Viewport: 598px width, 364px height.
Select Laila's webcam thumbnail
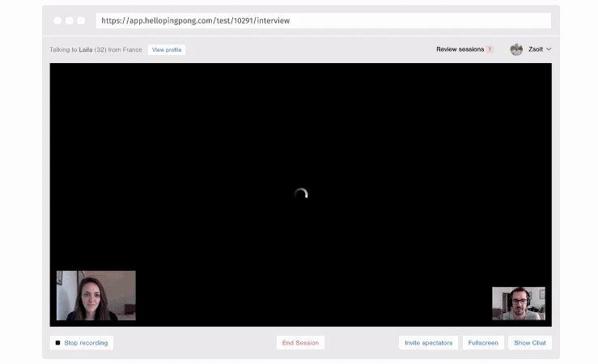[96, 295]
